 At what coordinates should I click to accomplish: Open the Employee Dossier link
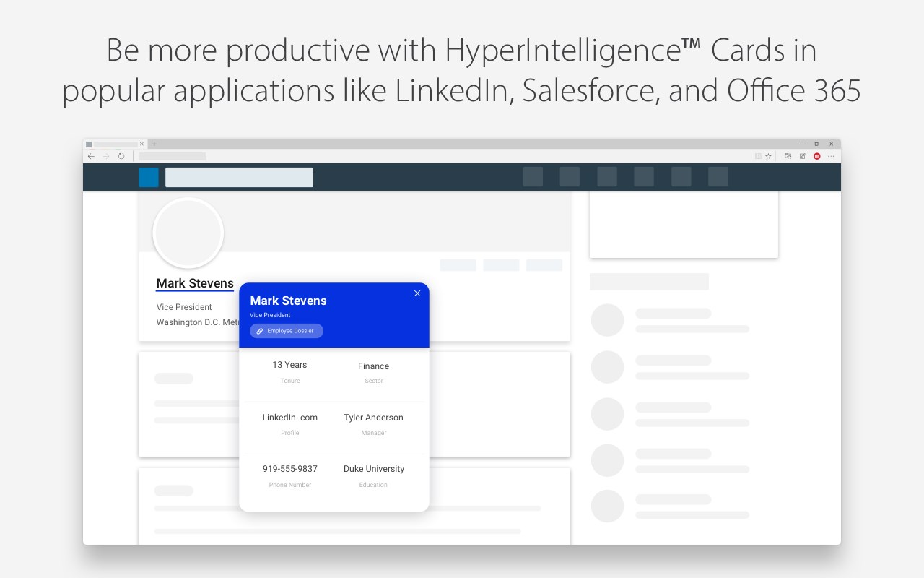pos(287,331)
